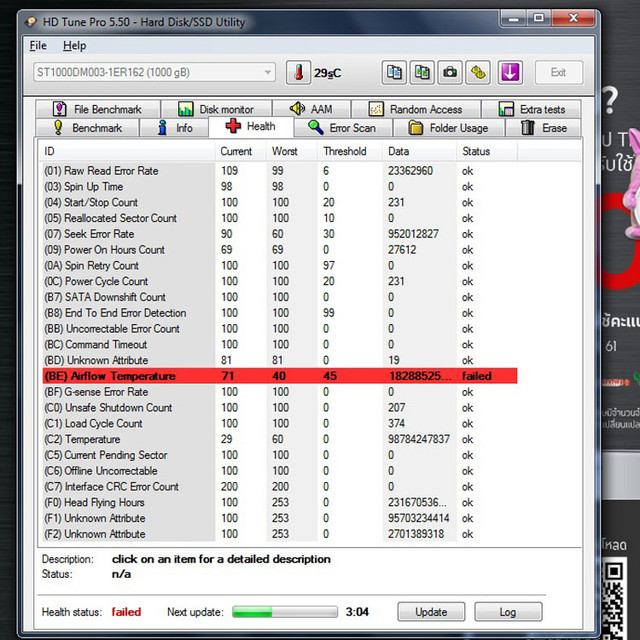Copy info to clipboard using the toolbar icon

pos(394,73)
